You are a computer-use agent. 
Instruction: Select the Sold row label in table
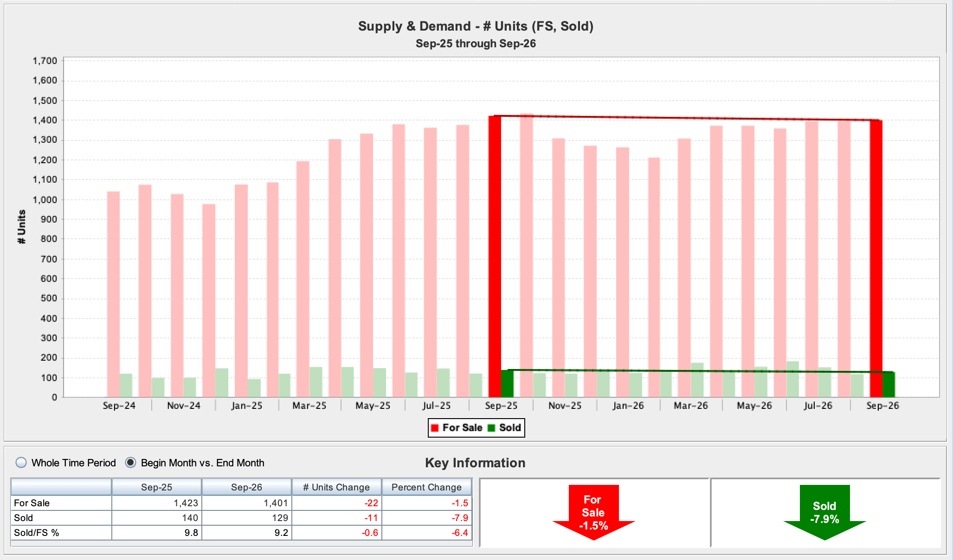(61, 518)
